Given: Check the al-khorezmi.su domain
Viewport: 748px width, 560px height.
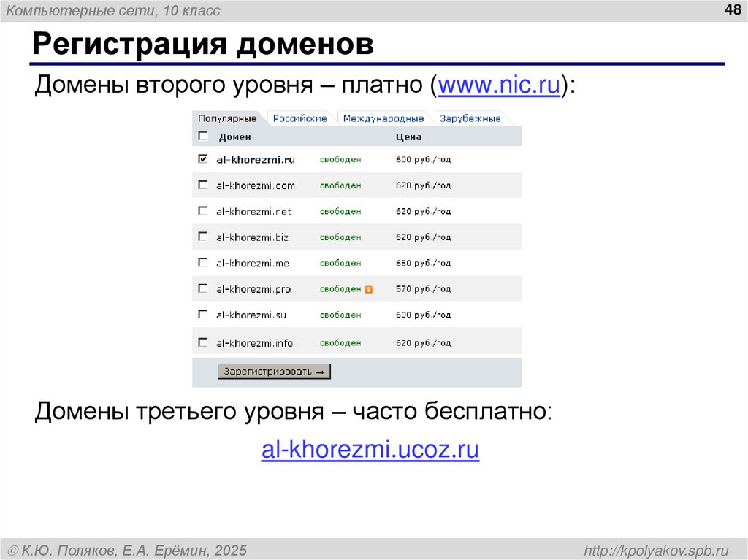Looking at the screenshot, I should click(202, 315).
